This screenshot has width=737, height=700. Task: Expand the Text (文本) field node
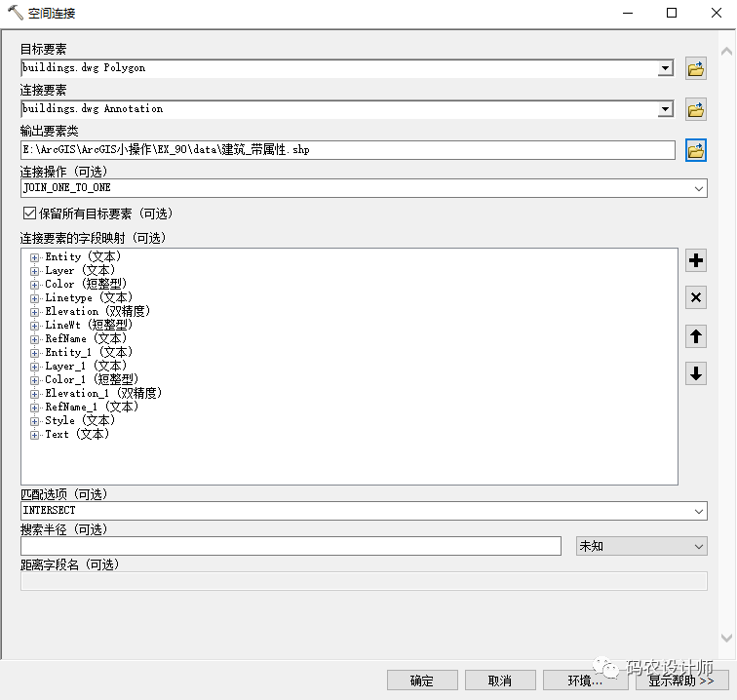pos(35,435)
